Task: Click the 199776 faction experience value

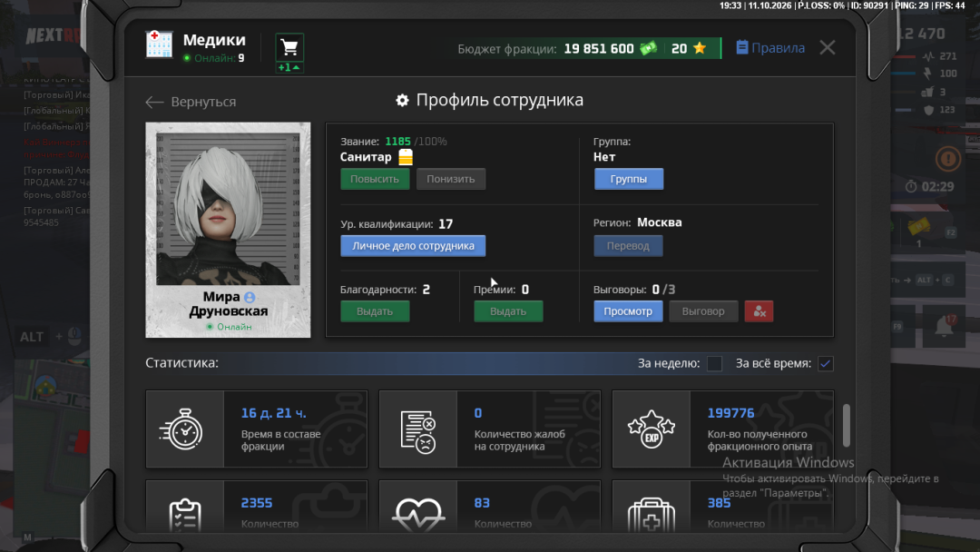Action: (x=730, y=413)
